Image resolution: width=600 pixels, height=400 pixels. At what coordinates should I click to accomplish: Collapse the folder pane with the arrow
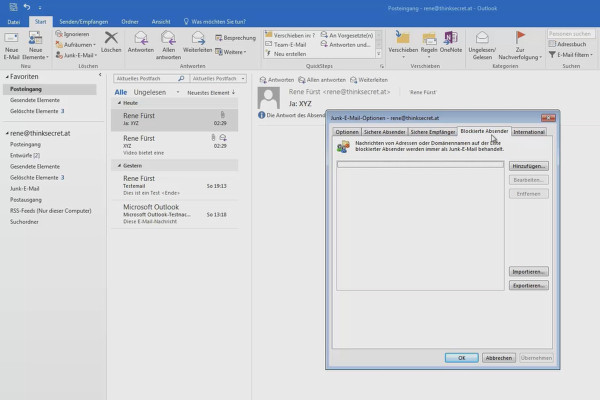tap(100, 75)
